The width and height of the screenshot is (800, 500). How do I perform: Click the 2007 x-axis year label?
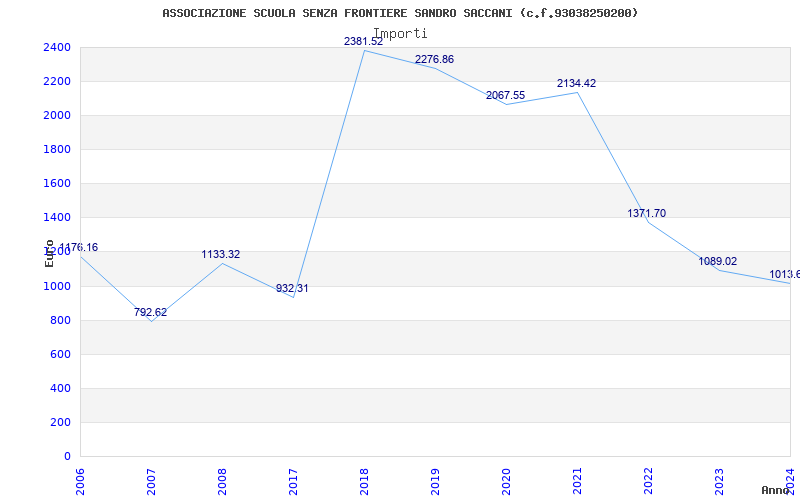tap(151, 481)
